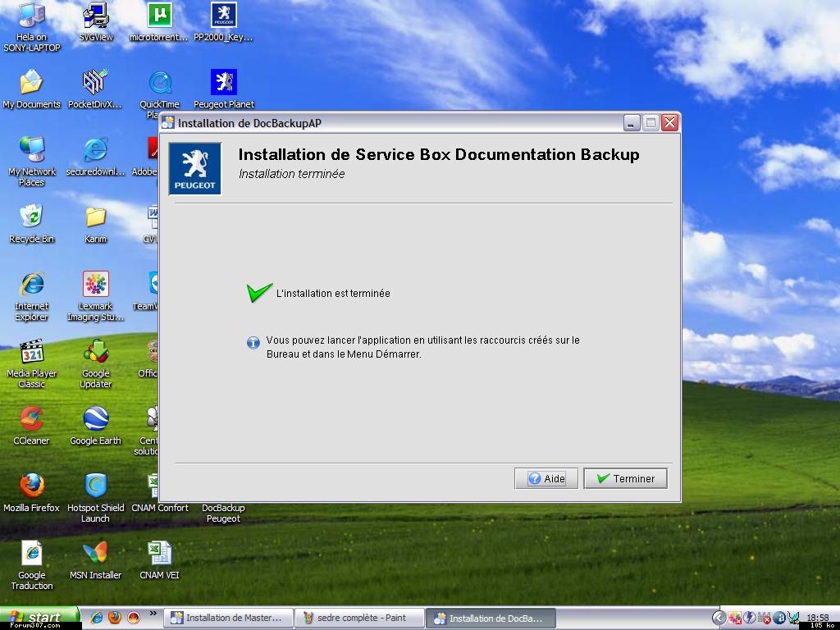Select the microtorrent desktop shortcut

159,22
